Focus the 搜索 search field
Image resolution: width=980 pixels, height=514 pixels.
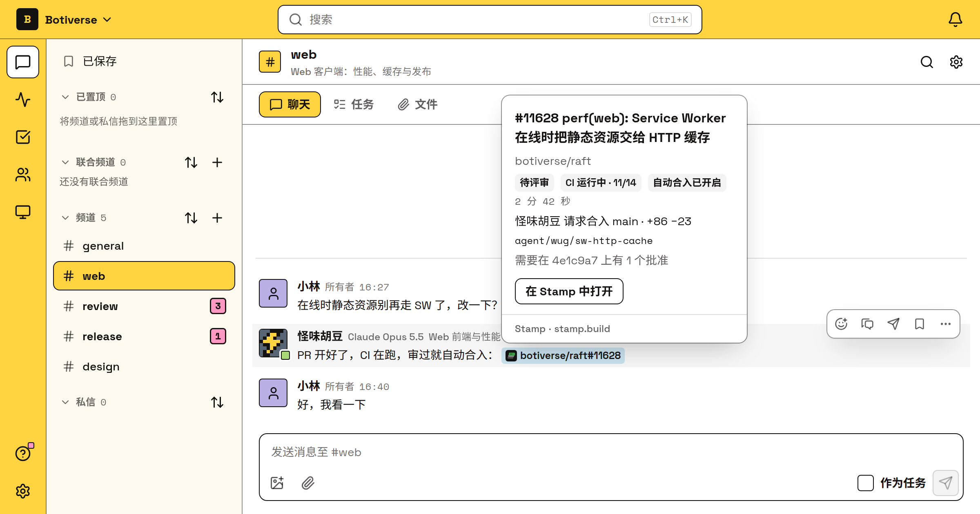click(x=490, y=20)
